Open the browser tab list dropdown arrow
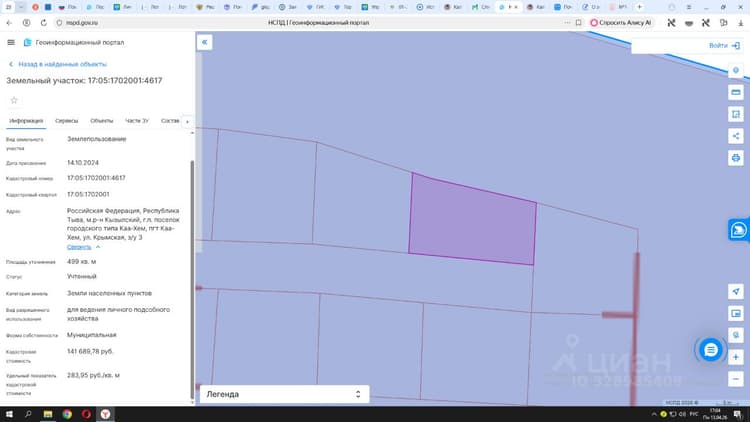The height and width of the screenshot is (422, 750). coord(21,7)
